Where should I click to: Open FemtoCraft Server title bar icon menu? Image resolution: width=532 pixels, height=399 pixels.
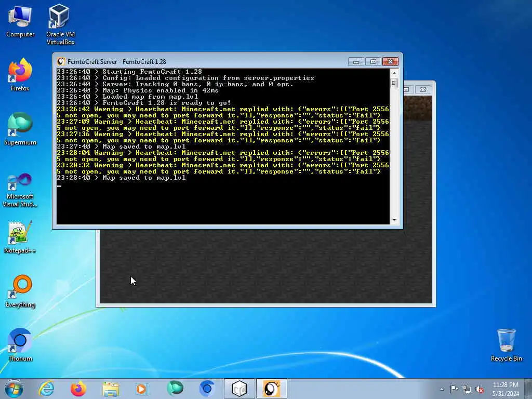61,61
